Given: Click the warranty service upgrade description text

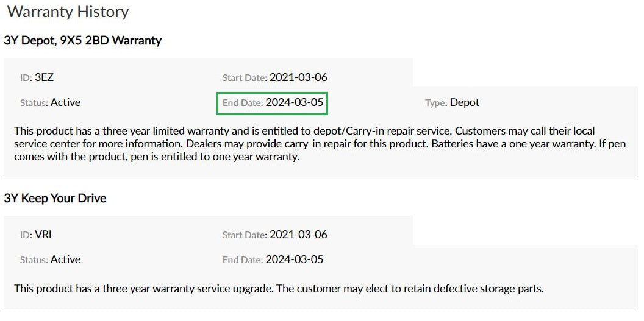Looking at the screenshot, I should pos(279,289).
